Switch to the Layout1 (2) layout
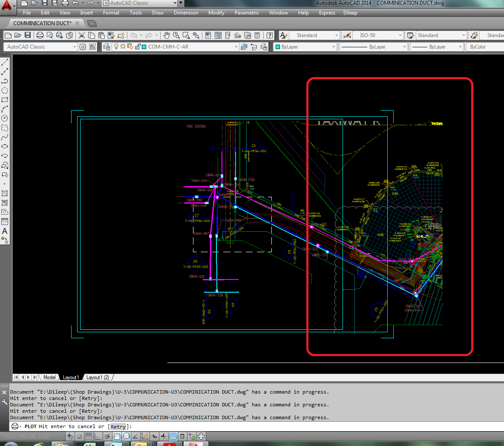The width and height of the screenshot is (504, 446). 98,377
